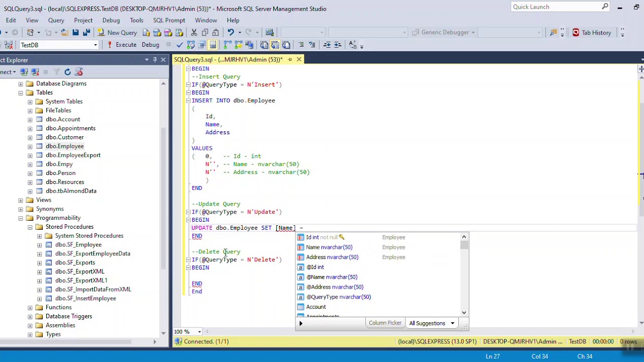The height and width of the screenshot is (362, 644).
Task: Open the TestDB database dropdown
Action: pos(95,45)
